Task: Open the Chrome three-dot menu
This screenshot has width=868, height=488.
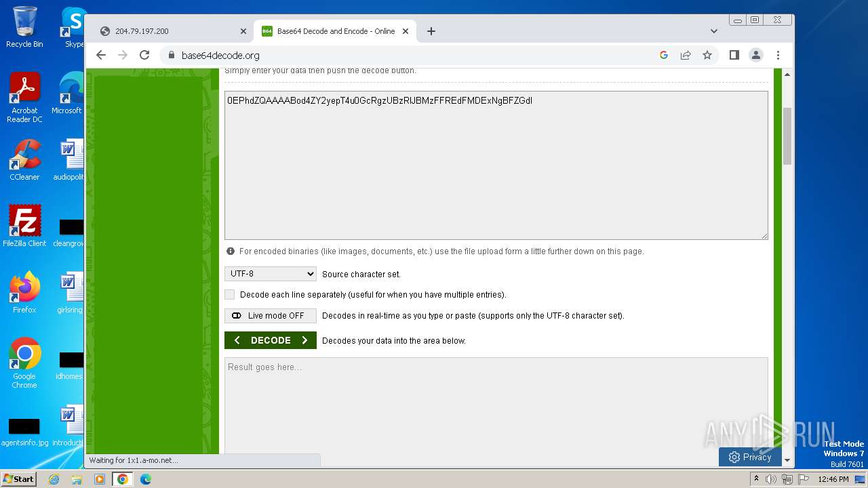Action: pos(778,55)
